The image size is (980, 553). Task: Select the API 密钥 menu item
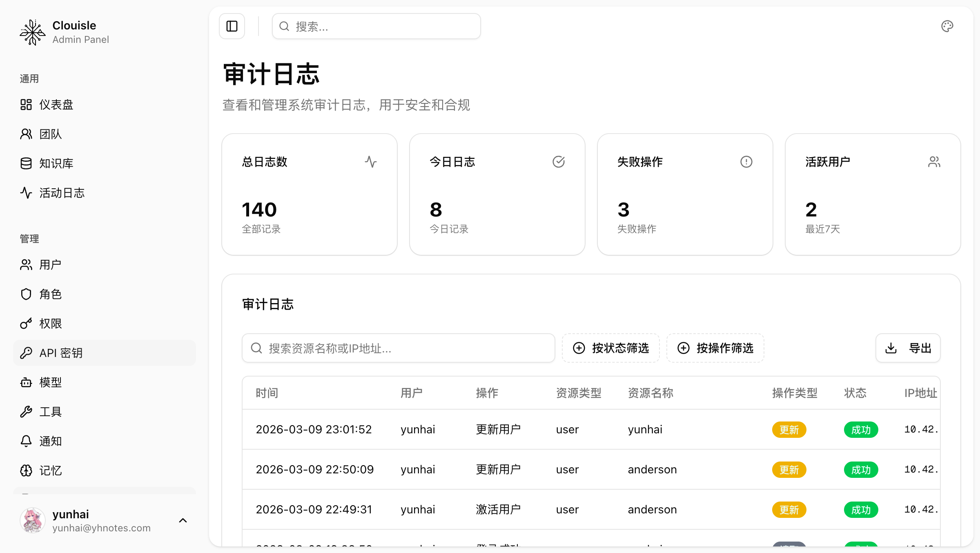pyautogui.click(x=61, y=353)
